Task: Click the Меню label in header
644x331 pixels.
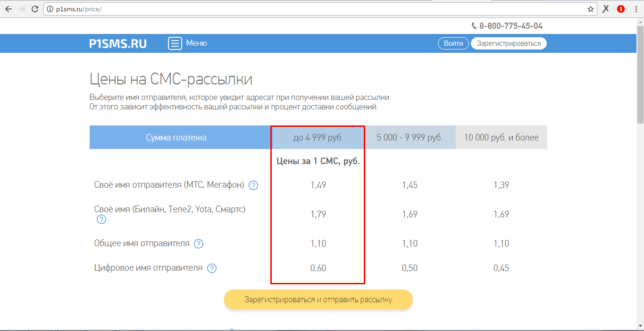Action: (196, 43)
